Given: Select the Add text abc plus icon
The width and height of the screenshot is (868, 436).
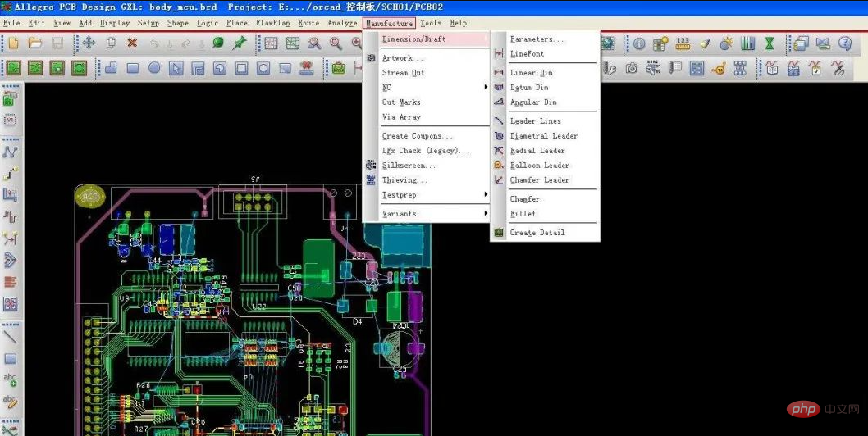Looking at the screenshot, I should (11, 380).
